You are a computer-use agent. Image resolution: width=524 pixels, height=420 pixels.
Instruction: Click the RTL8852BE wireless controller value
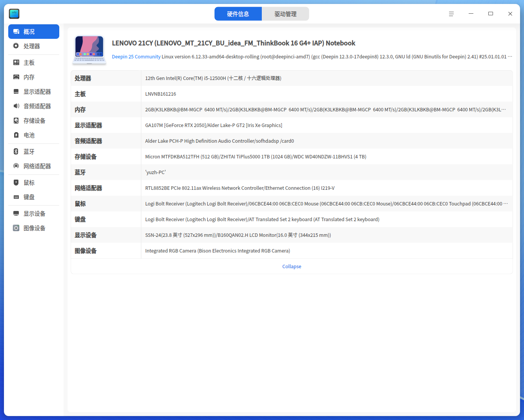coord(240,188)
